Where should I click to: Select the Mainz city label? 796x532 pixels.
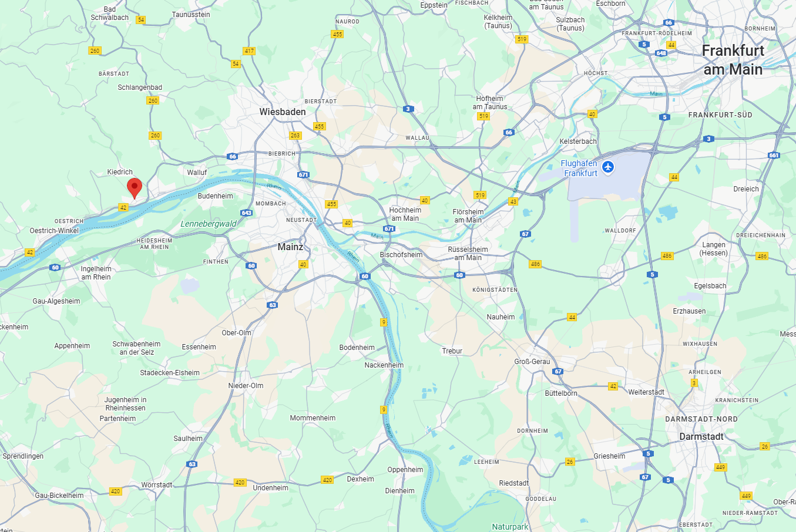pos(290,247)
